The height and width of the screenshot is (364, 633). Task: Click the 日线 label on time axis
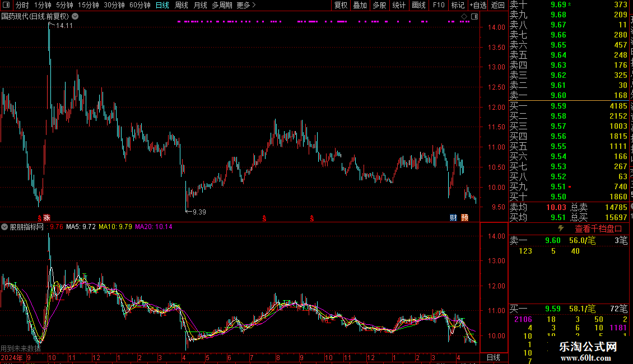[494, 357]
